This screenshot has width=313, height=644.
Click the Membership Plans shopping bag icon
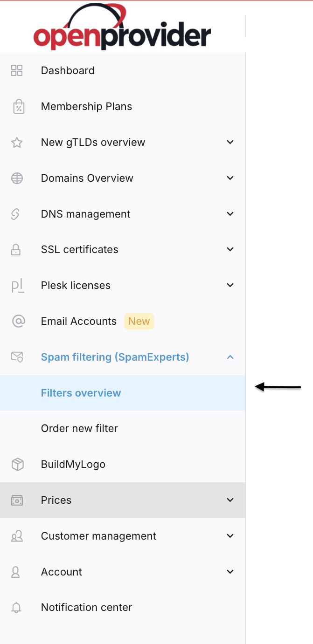(x=18, y=106)
